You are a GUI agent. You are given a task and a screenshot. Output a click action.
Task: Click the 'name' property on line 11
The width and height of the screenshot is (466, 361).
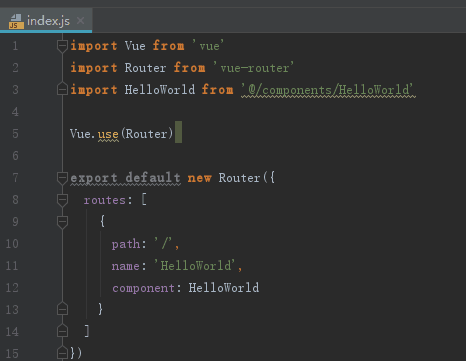[x=126, y=266]
